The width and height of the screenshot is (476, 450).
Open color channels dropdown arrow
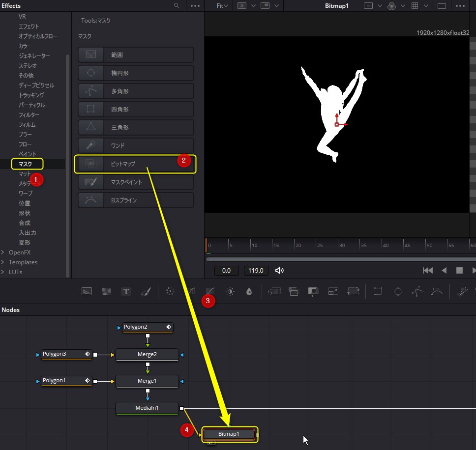pyautogui.click(x=403, y=6)
